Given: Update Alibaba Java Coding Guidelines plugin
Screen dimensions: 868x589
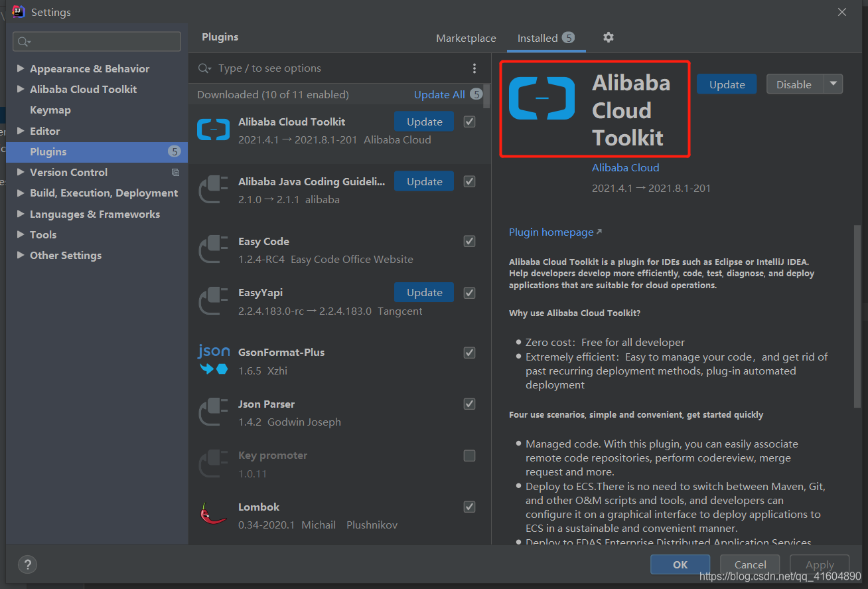Looking at the screenshot, I should point(424,181).
